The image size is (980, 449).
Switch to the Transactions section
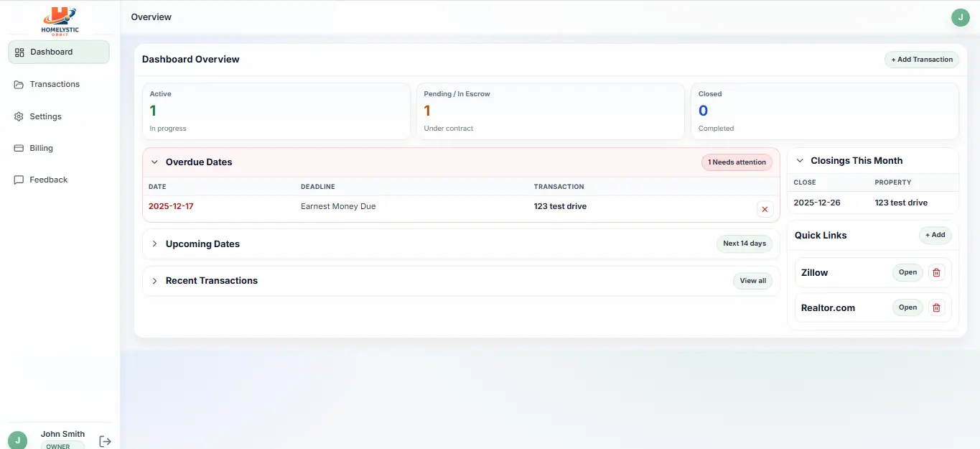pos(54,84)
